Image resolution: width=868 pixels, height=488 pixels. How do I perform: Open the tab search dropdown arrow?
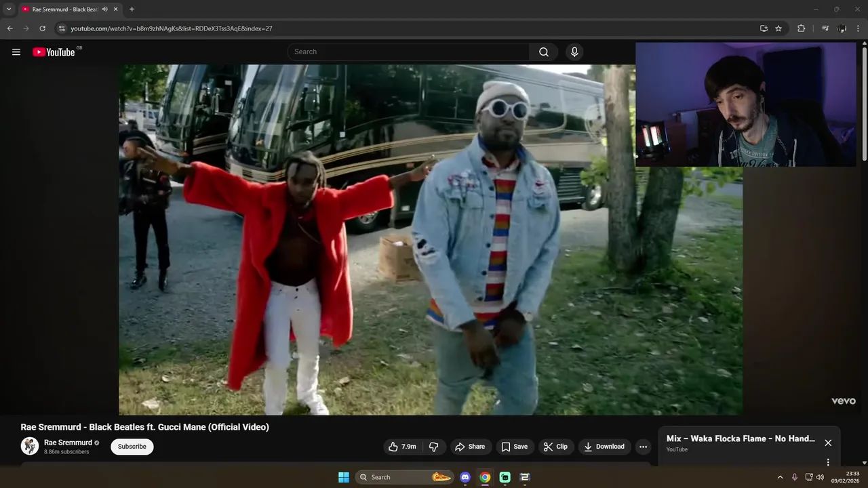(x=9, y=9)
